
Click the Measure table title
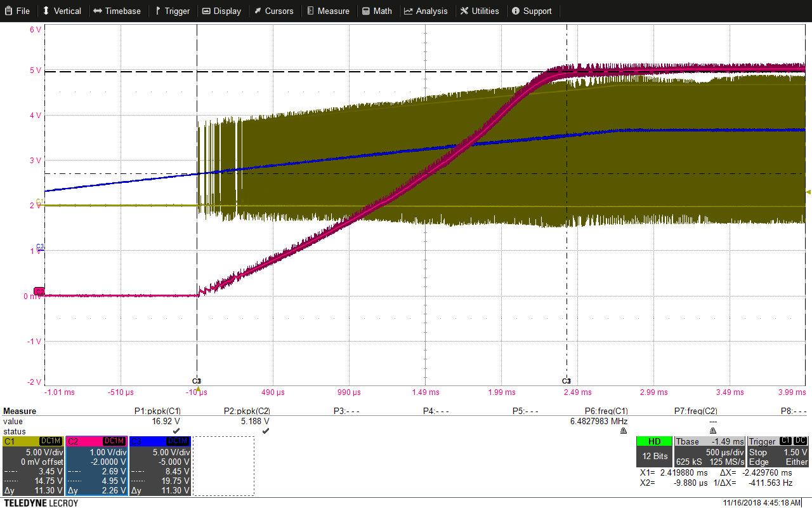tap(20, 411)
